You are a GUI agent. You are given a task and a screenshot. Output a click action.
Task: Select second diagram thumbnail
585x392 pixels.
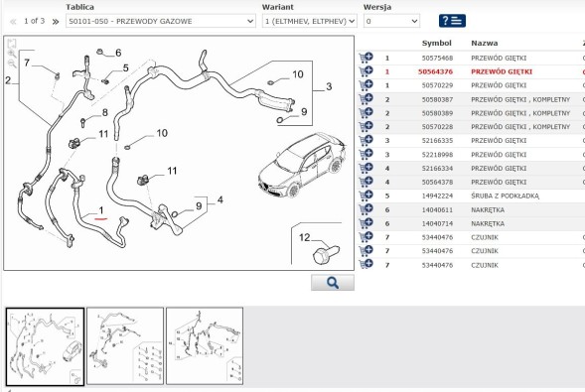125,345
